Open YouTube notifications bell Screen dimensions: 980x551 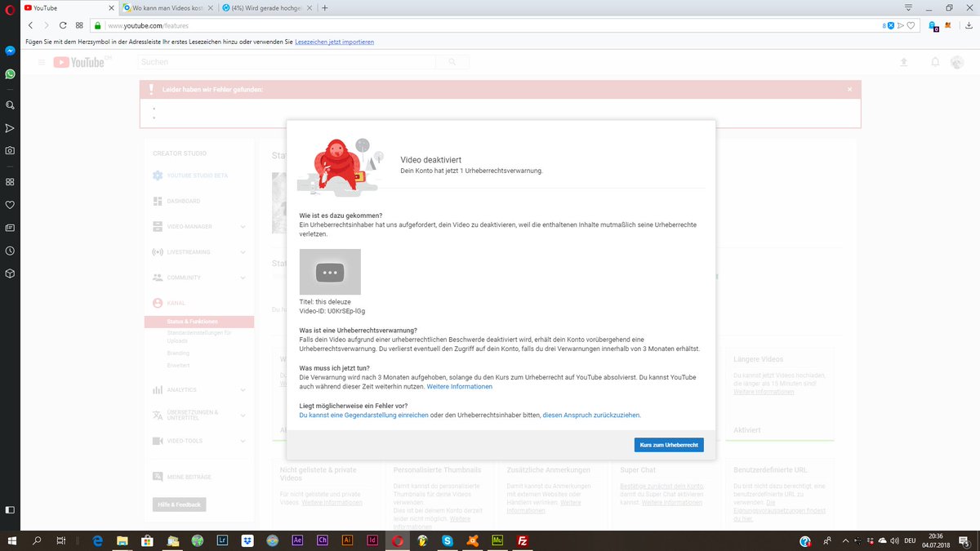point(935,62)
